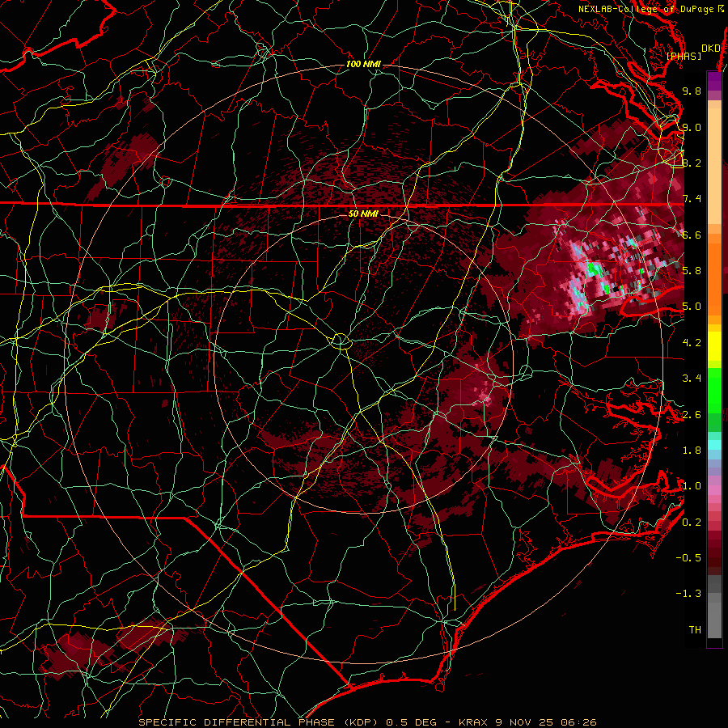
Task: Click the 100 NMI range ring label
Action: coord(363,64)
